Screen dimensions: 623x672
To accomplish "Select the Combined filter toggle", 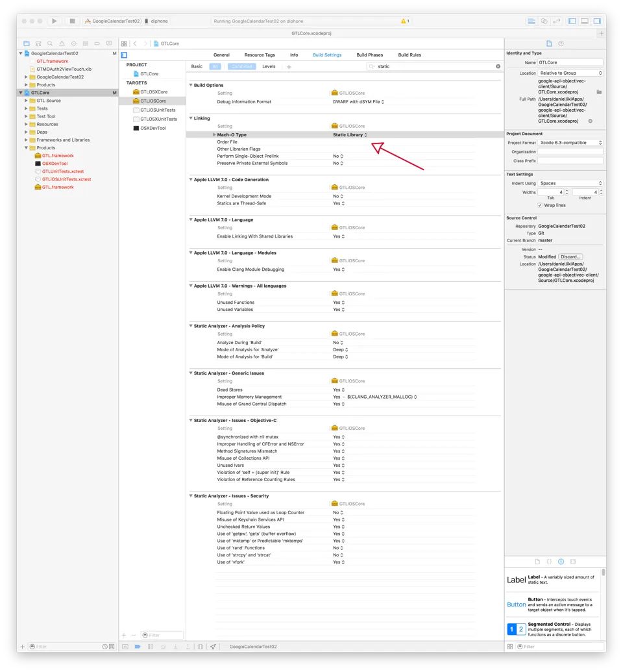I will [x=241, y=66].
